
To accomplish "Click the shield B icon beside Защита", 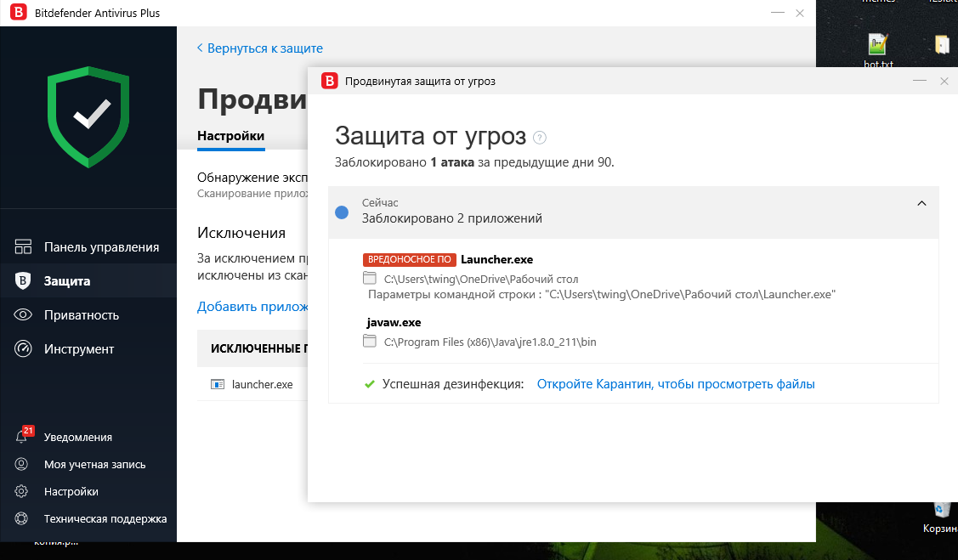I will coord(23,281).
